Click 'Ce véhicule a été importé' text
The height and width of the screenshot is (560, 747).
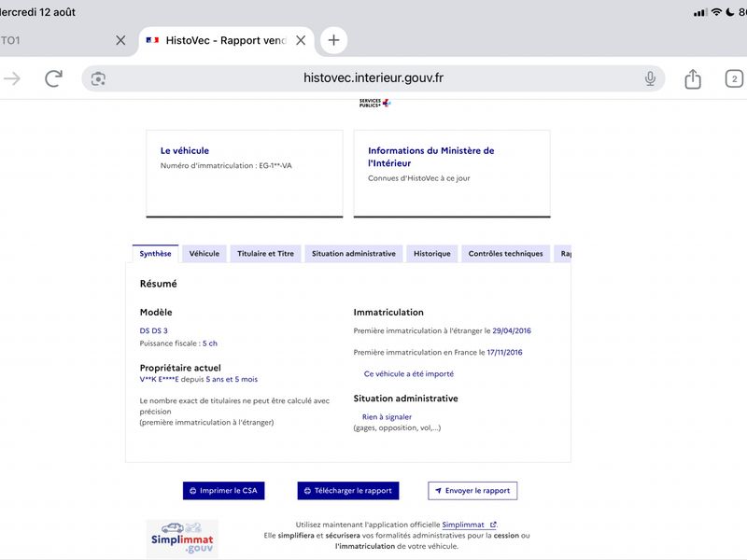pos(409,374)
